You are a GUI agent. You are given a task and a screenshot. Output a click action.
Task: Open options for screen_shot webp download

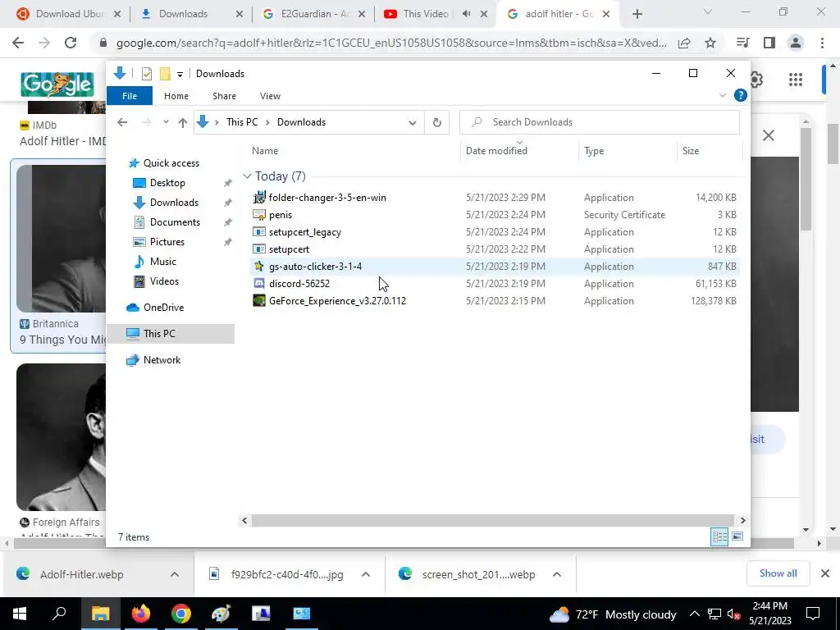click(557, 574)
